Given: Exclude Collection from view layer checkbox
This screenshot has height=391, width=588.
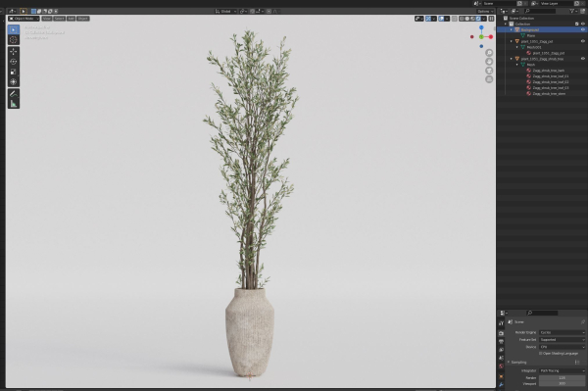Looking at the screenshot, I should pyautogui.click(x=577, y=24).
